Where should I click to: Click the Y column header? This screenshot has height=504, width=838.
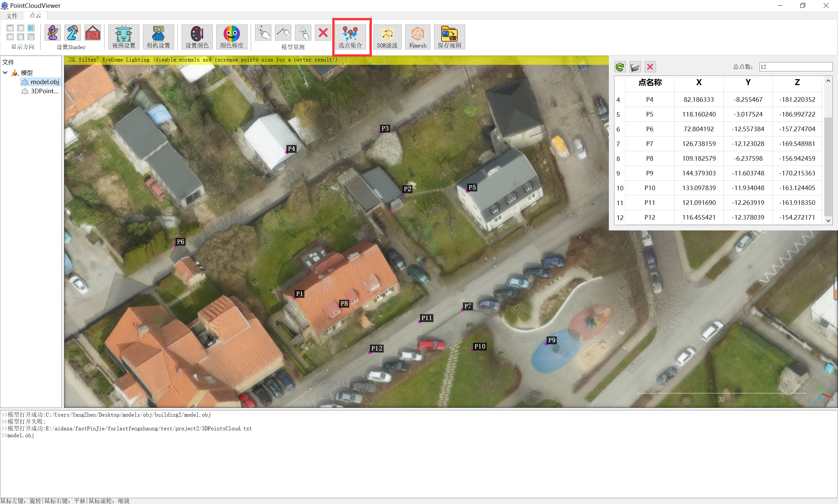click(748, 82)
